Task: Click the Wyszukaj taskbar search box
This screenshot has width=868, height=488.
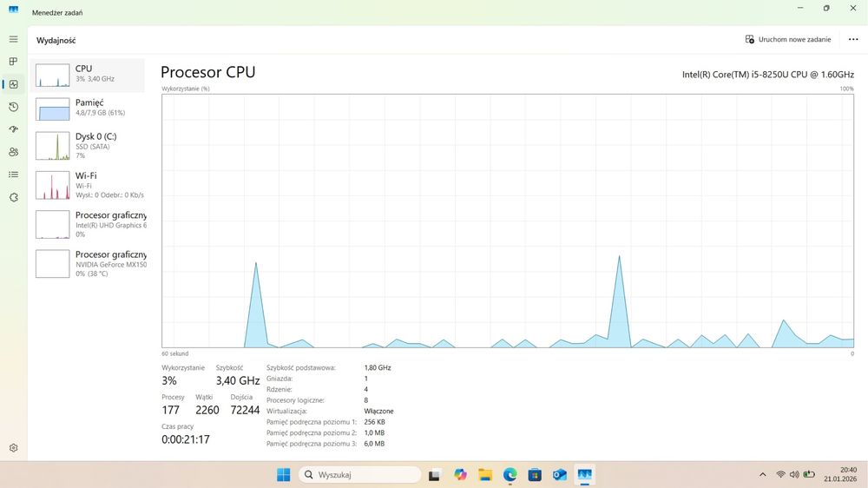Action: (x=360, y=475)
